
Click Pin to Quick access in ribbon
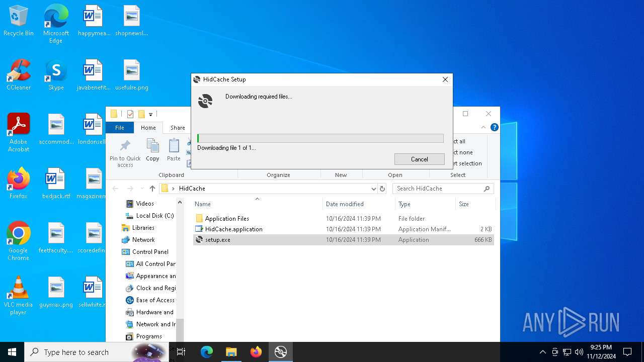pyautogui.click(x=125, y=153)
